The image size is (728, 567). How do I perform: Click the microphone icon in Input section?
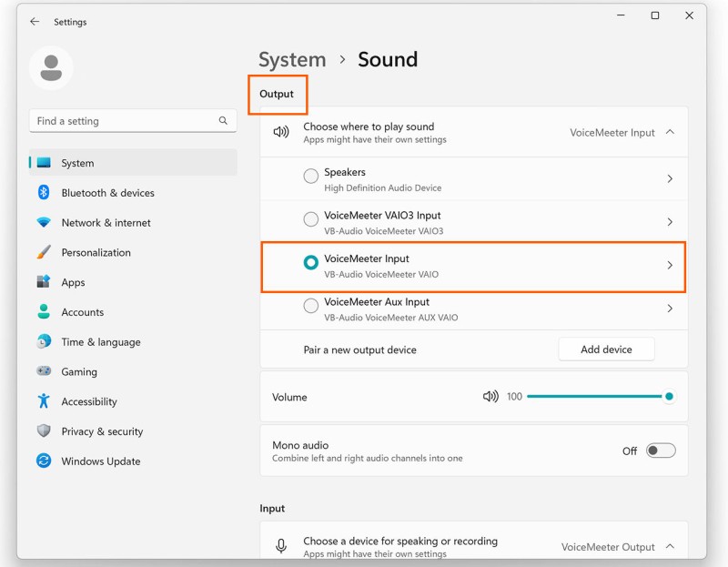pyautogui.click(x=281, y=546)
